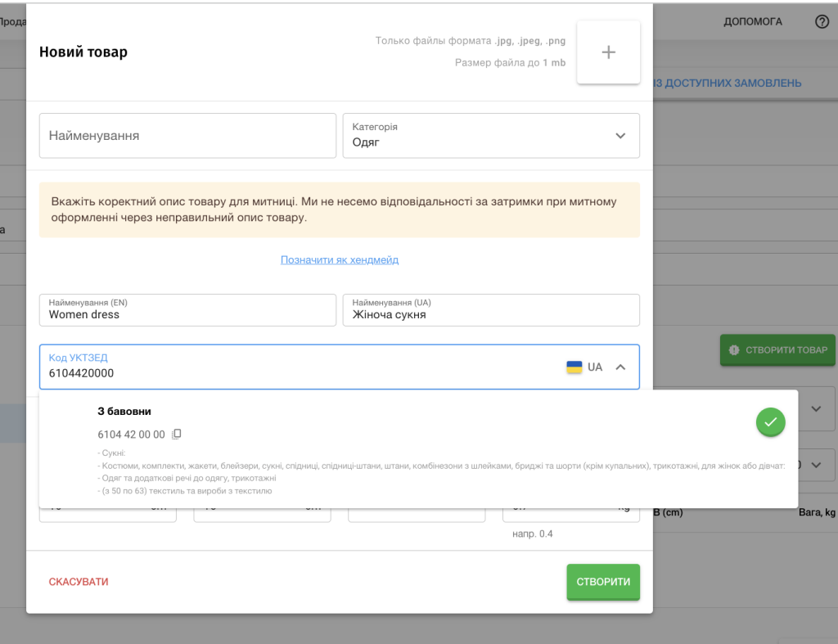Copy the 6104 42 00 00 code
Screen dimensions: 838x644
177,435
